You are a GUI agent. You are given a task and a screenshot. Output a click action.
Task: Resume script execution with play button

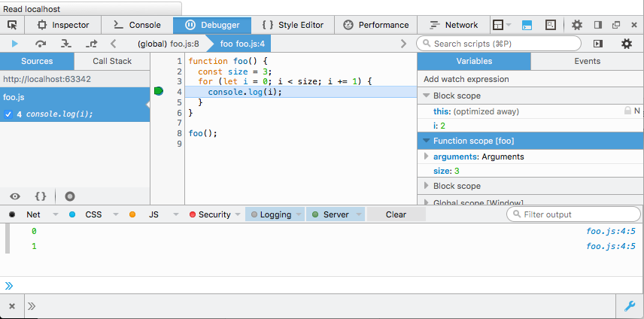pos(14,44)
